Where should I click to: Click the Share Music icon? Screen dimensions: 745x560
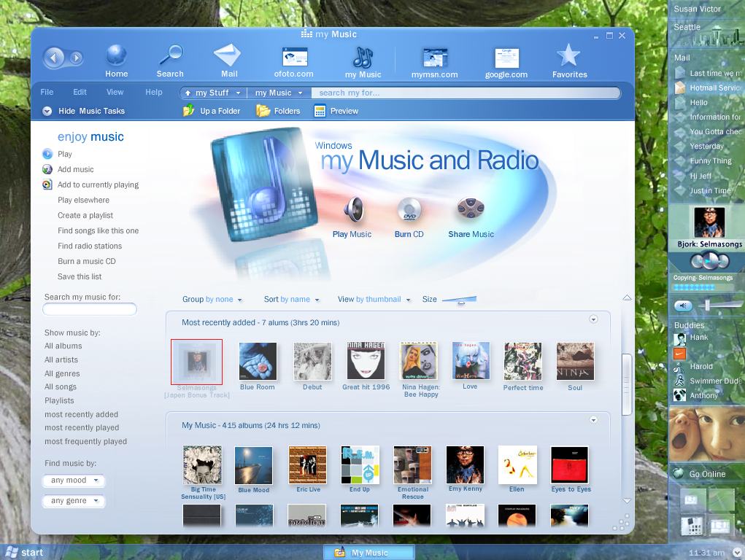pyautogui.click(x=471, y=208)
